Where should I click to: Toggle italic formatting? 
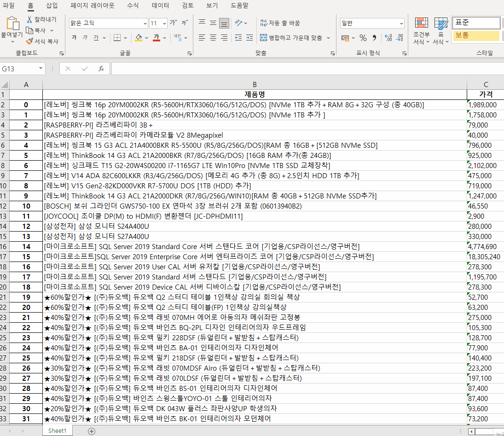tap(85, 38)
